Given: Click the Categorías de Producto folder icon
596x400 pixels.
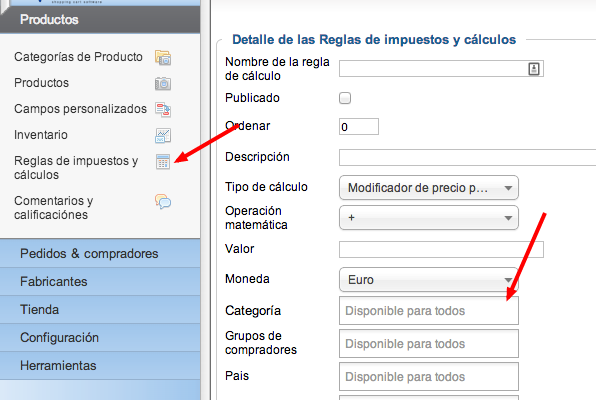Looking at the screenshot, I should click(x=163, y=57).
